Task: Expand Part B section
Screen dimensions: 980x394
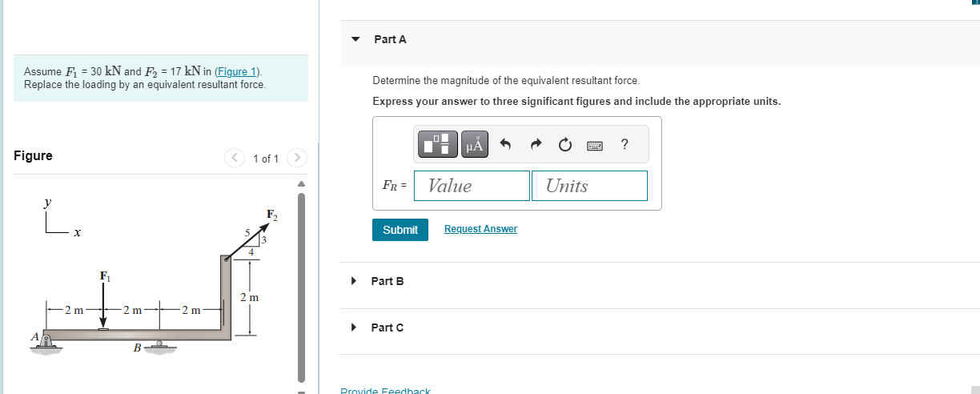Action: tap(353, 281)
